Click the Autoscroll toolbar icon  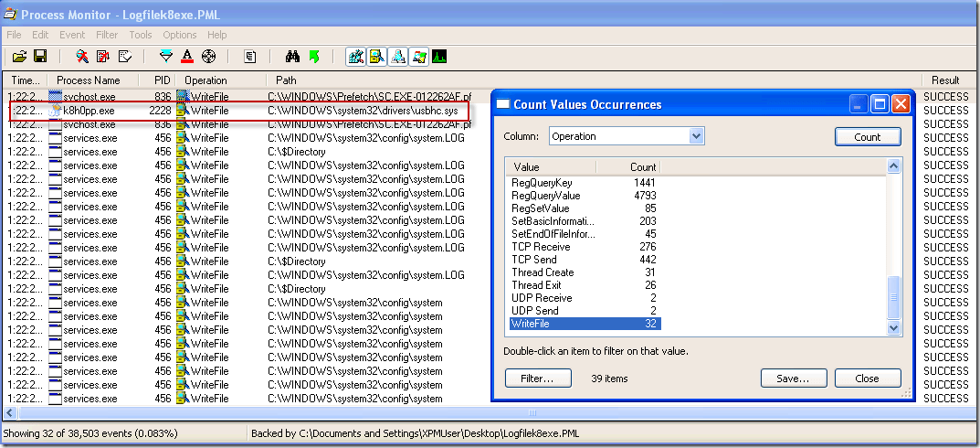104,57
